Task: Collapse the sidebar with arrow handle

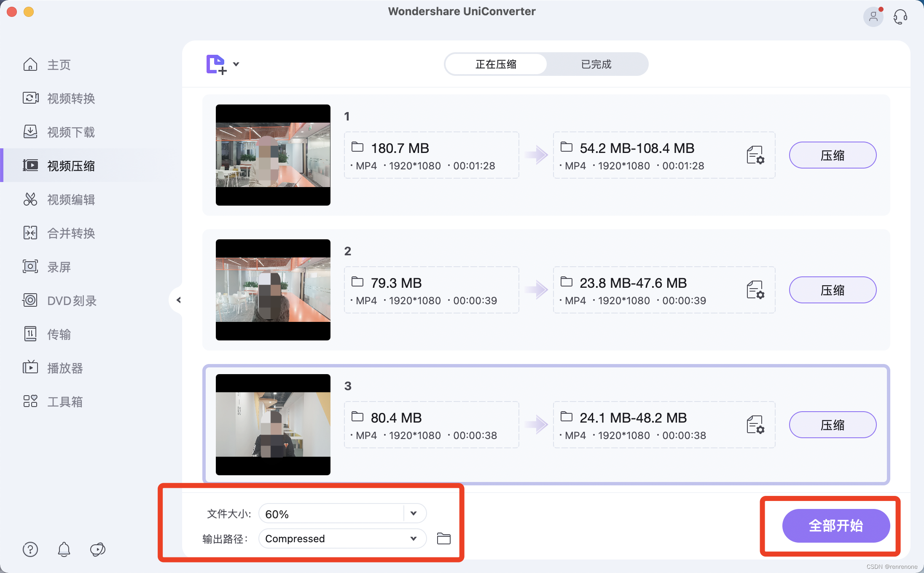Action: pos(178,300)
